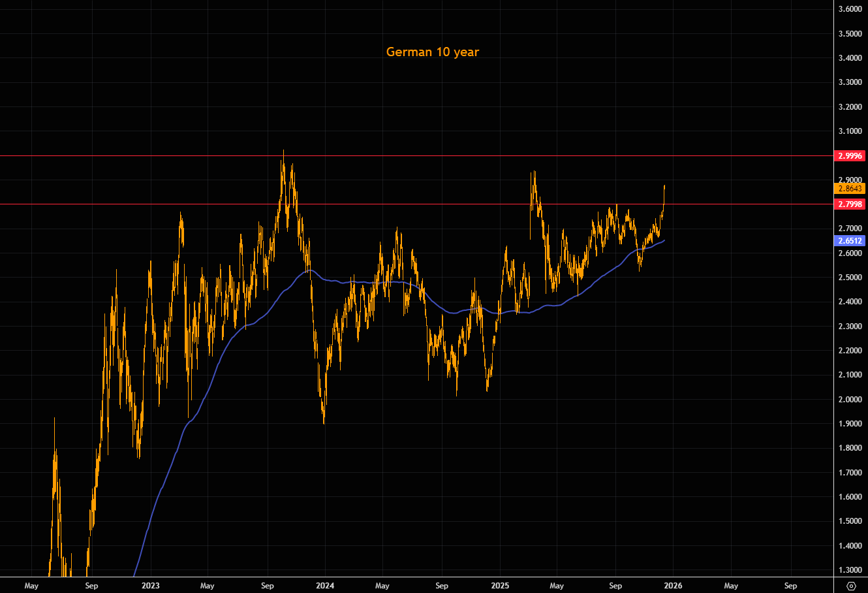Click the red 2.9996 price label
868x593 pixels.
[x=850, y=156]
